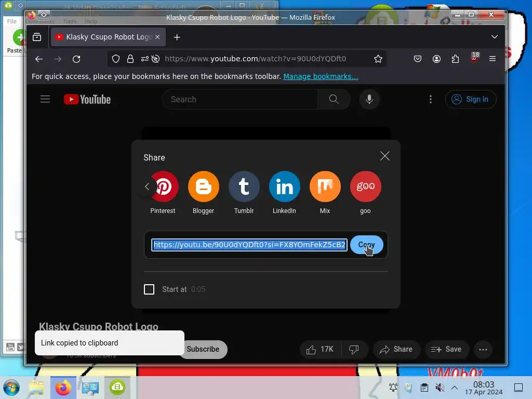Image resolution: width=532 pixels, height=399 pixels.
Task: Open YouTube settings three-dot menu
Action: coord(431,99)
